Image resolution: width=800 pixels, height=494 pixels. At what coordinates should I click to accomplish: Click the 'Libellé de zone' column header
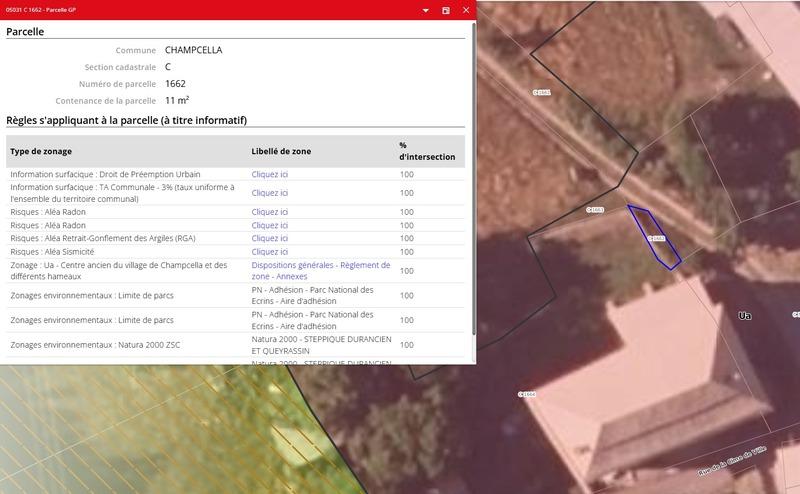(x=281, y=151)
